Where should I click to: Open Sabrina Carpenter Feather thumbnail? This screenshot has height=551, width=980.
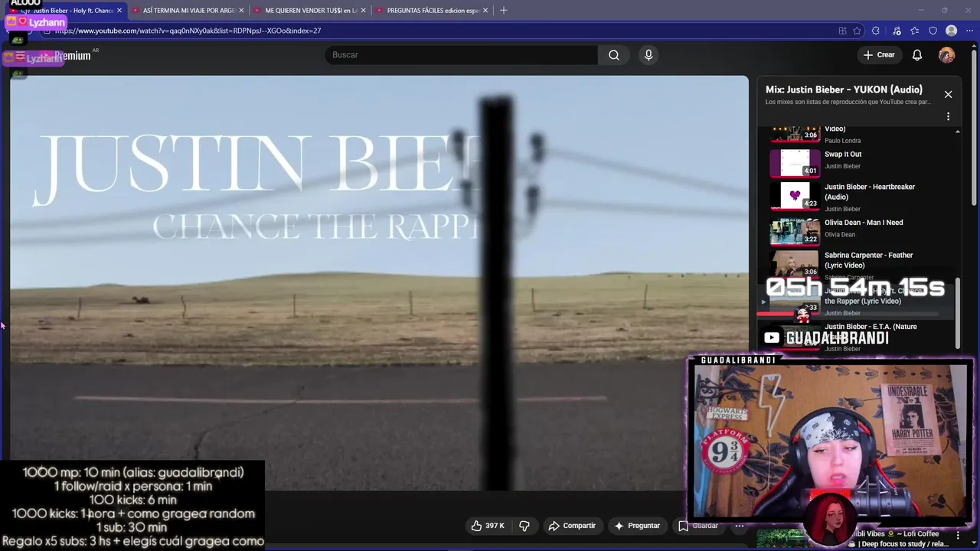795,264
